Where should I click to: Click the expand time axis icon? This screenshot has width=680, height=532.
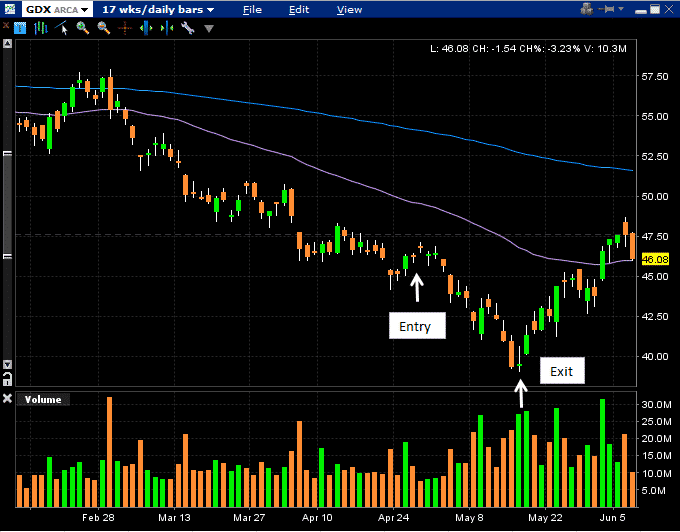click(146, 29)
